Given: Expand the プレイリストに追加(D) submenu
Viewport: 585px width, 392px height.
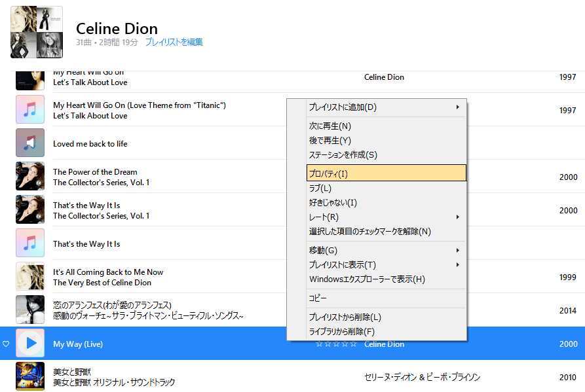Looking at the screenshot, I should [387, 107].
